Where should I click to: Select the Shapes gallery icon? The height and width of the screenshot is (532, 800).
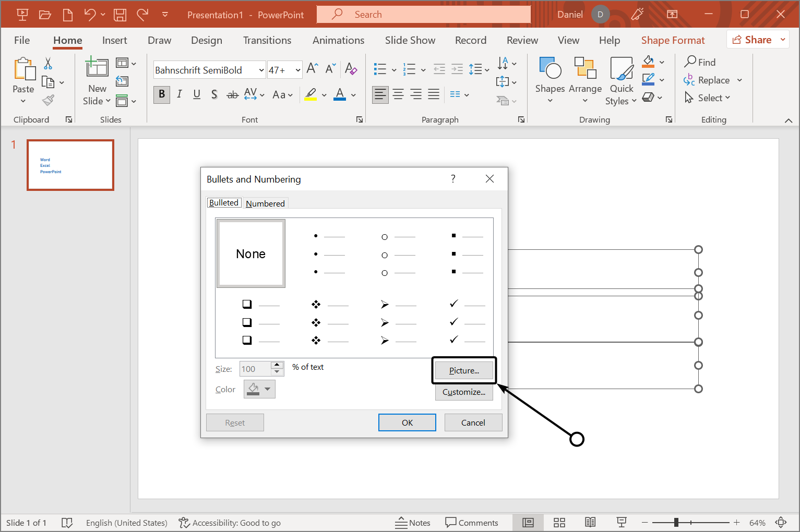tap(550, 69)
